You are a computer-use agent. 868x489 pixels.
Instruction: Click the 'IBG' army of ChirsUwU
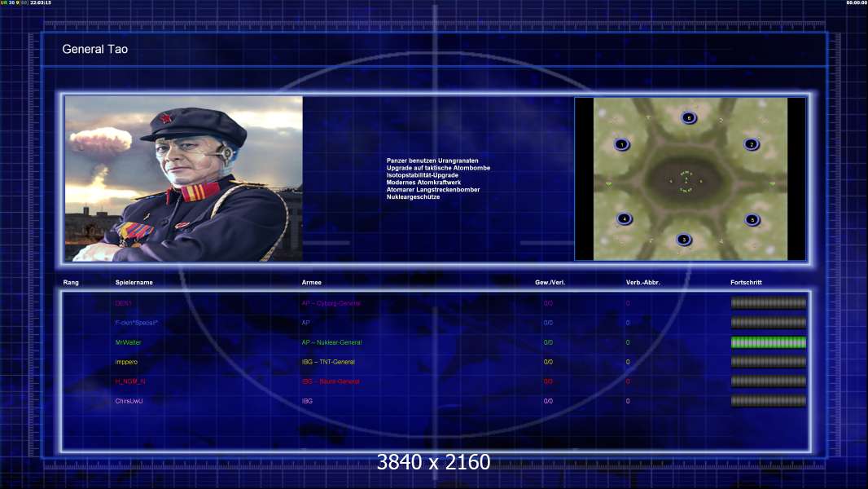(x=307, y=401)
